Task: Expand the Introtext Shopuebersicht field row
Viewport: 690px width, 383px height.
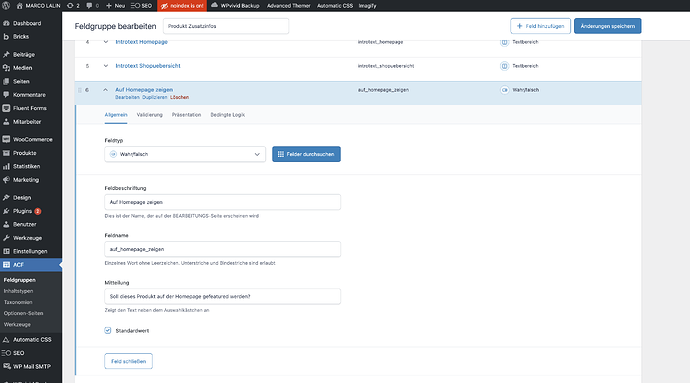Action: (x=106, y=66)
